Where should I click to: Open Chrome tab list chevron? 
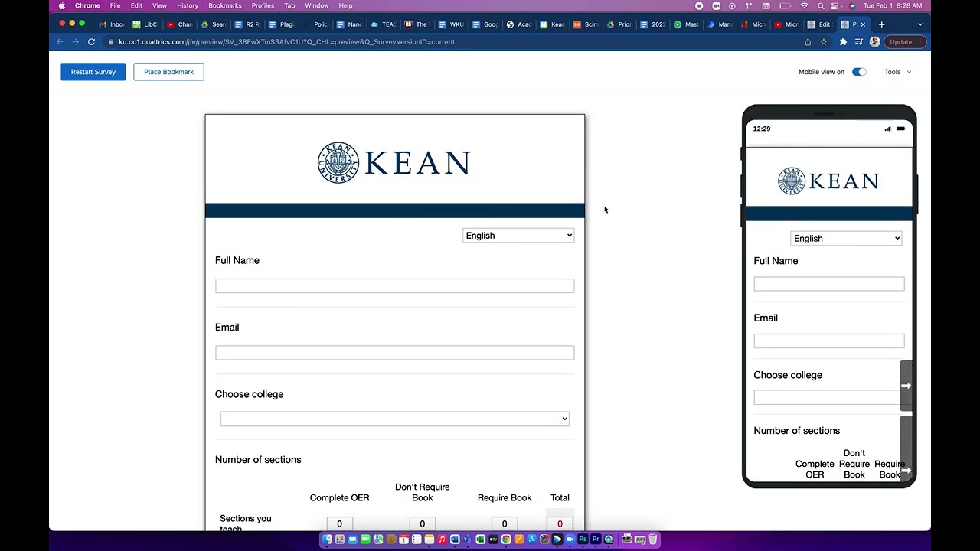click(x=920, y=24)
